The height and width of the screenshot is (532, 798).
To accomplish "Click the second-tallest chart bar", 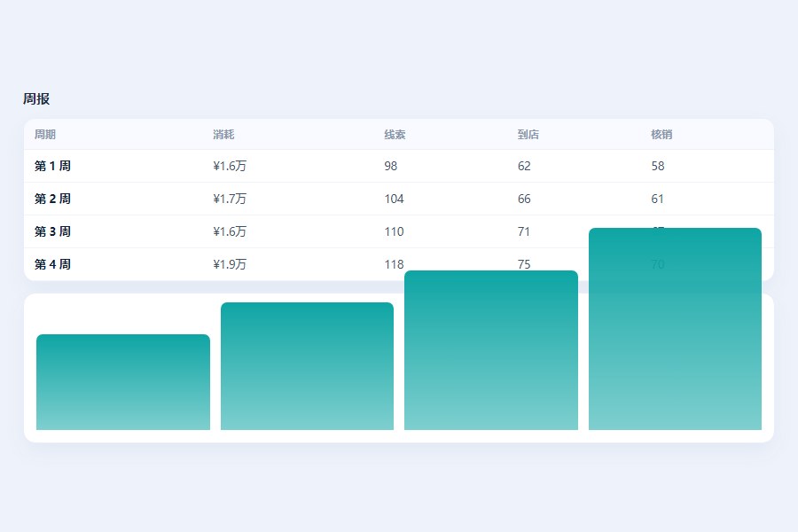I will click(x=491, y=350).
